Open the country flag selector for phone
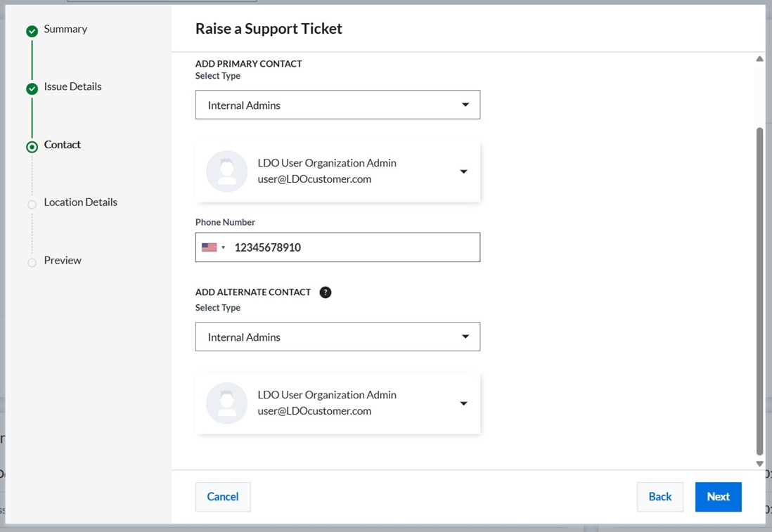 click(x=213, y=247)
